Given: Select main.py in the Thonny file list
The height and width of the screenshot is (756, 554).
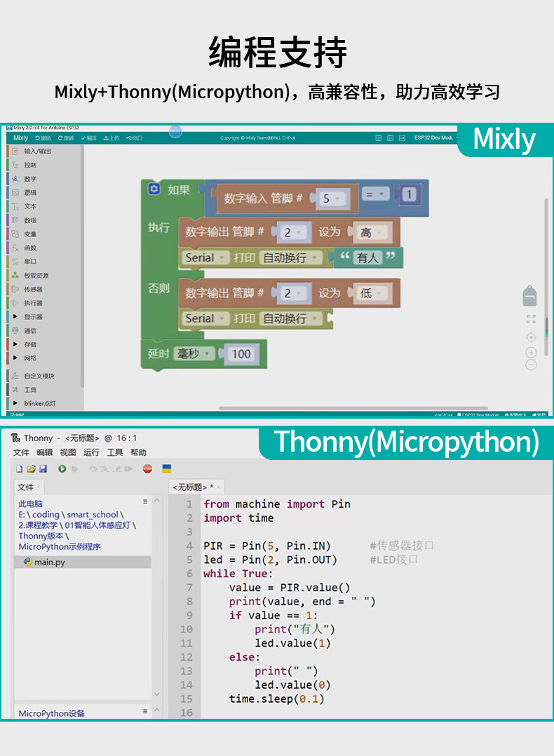Looking at the screenshot, I should point(83,562).
